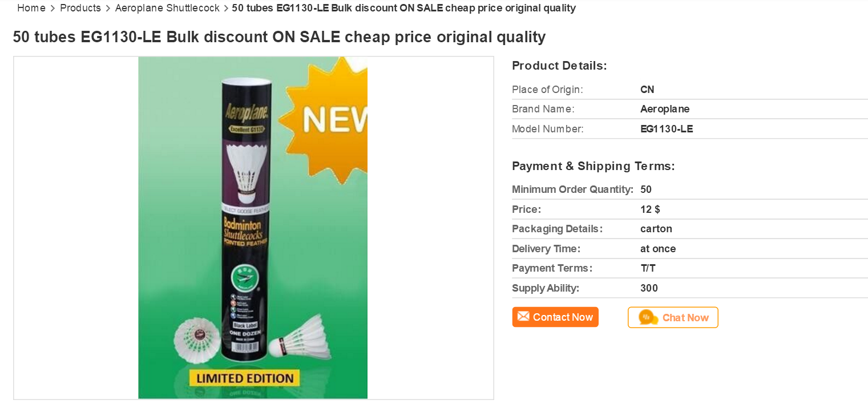Viewport: 868px width, 412px height.
Task: Open Products breadcrumb link
Action: [80, 8]
